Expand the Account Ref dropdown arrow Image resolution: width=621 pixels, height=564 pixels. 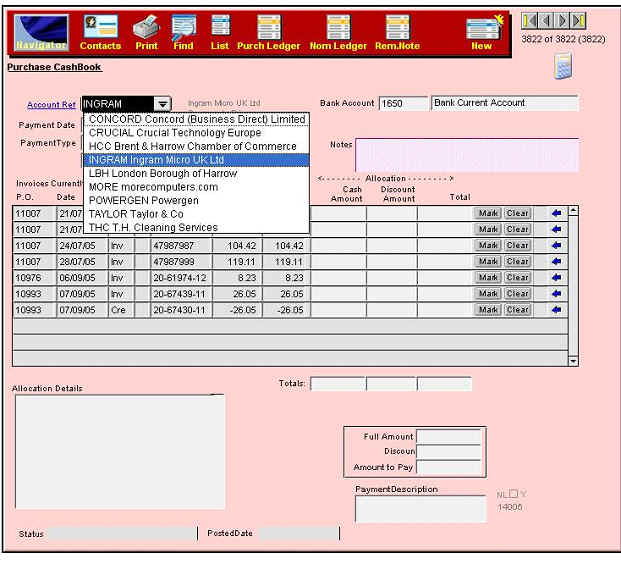pyautogui.click(x=162, y=104)
